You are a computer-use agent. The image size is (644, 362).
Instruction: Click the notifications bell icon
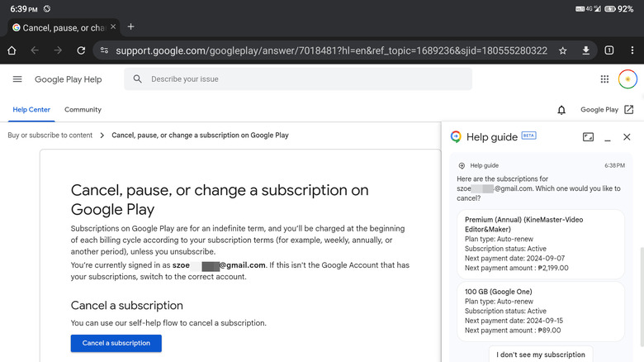click(x=562, y=110)
